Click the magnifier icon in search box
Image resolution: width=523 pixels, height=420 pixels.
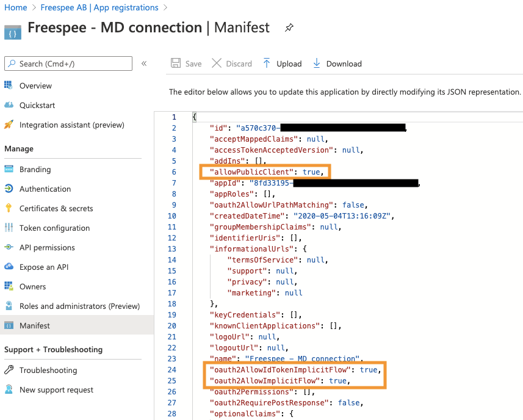12,63
